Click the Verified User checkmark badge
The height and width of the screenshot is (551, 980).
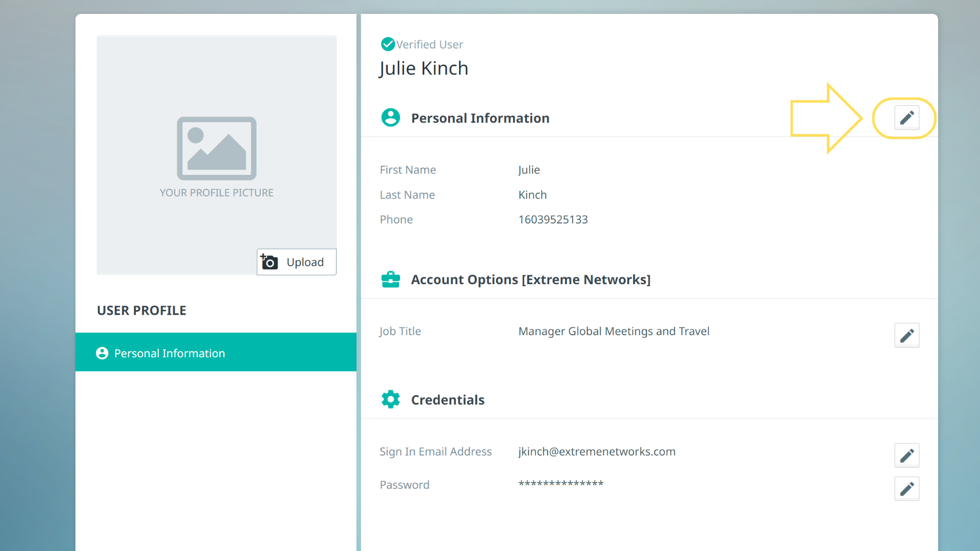(388, 44)
